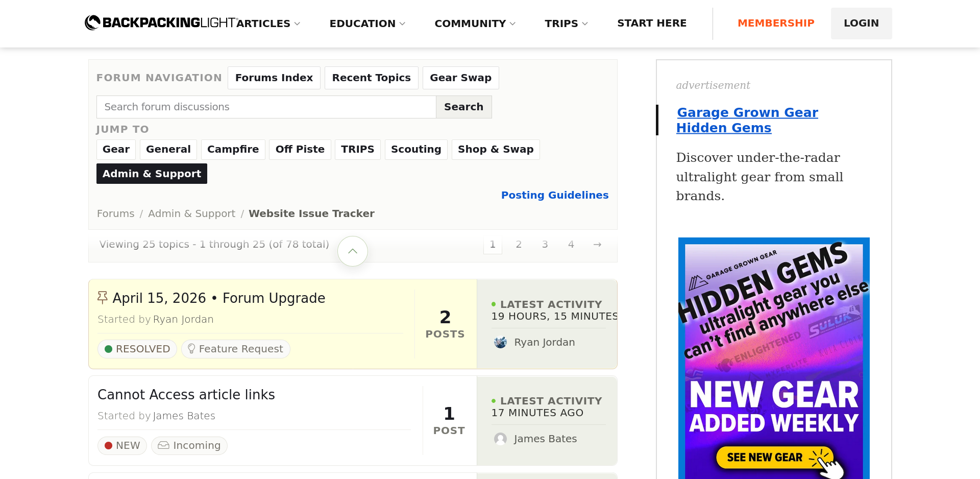Jump to Gear forum

point(116,149)
